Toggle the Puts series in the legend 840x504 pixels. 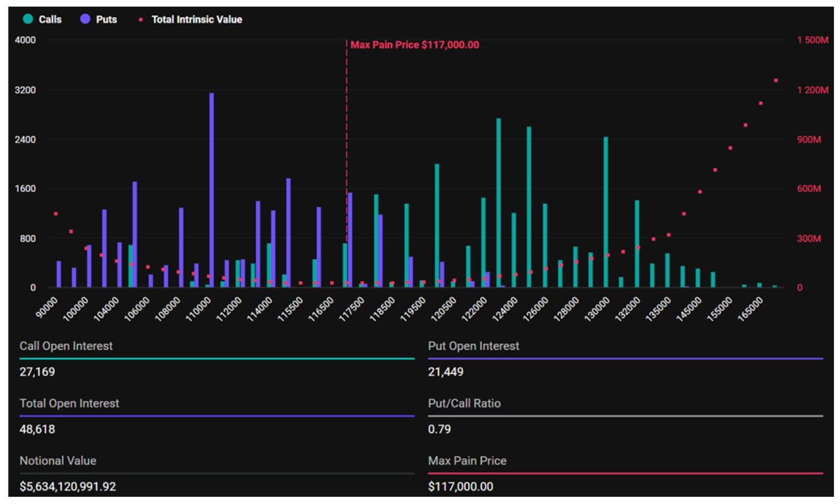(x=99, y=20)
